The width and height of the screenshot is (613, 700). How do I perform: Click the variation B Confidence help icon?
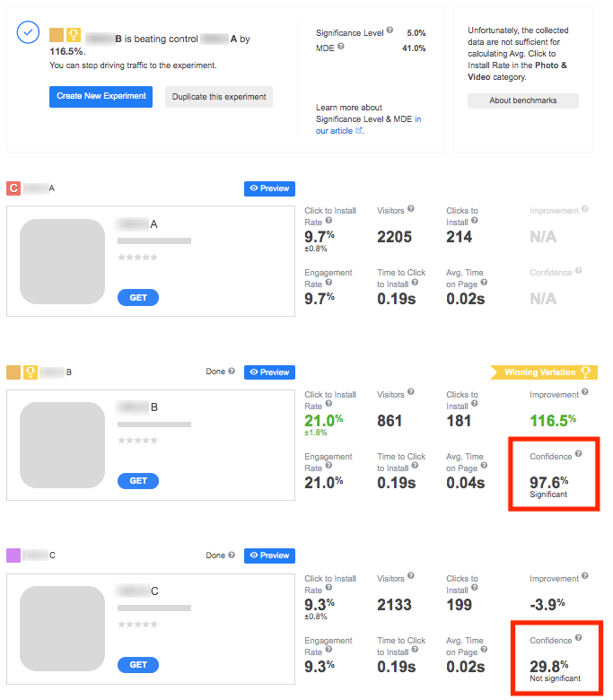(x=578, y=455)
